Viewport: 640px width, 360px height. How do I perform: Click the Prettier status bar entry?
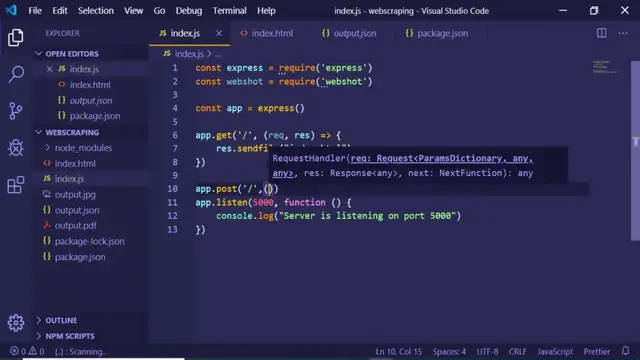(596, 351)
